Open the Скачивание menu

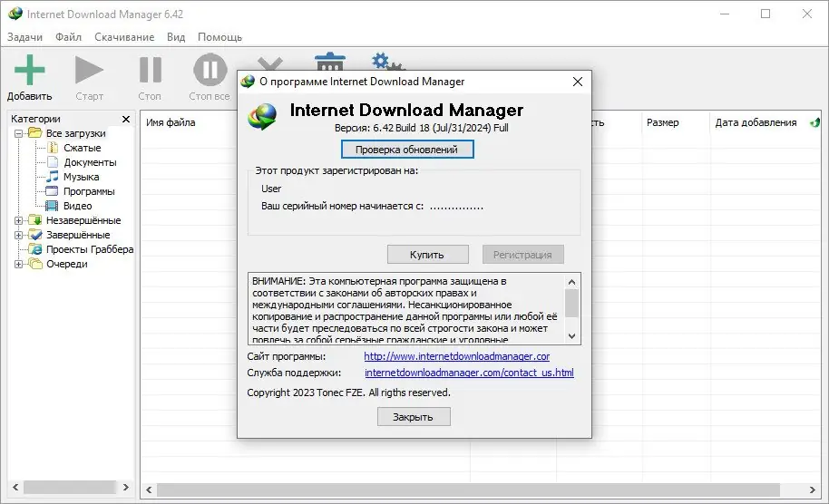pyautogui.click(x=124, y=37)
